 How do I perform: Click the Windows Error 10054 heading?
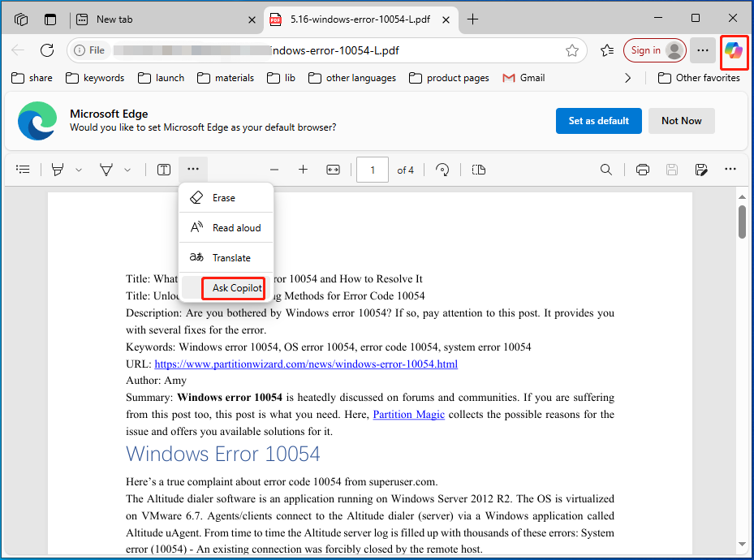223,454
